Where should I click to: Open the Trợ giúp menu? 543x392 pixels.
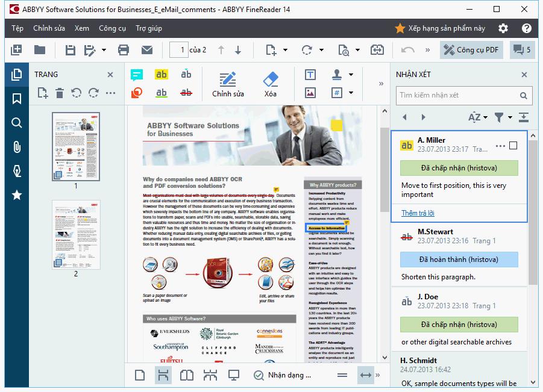149,28
